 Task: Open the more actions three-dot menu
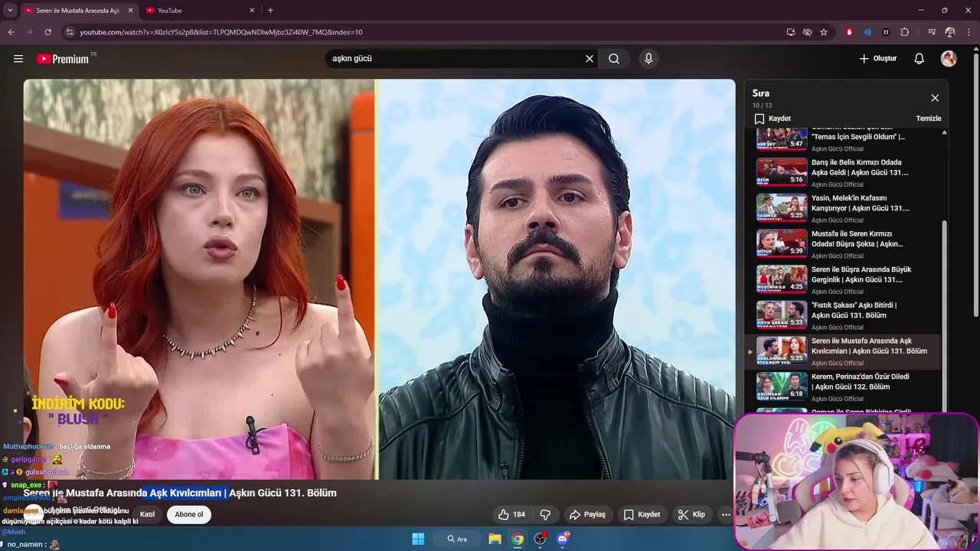click(x=726, y=515)
